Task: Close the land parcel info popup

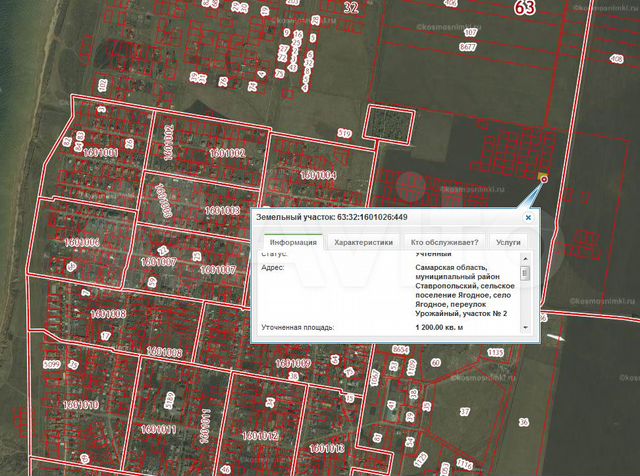Action: click(x=528, y=218)
